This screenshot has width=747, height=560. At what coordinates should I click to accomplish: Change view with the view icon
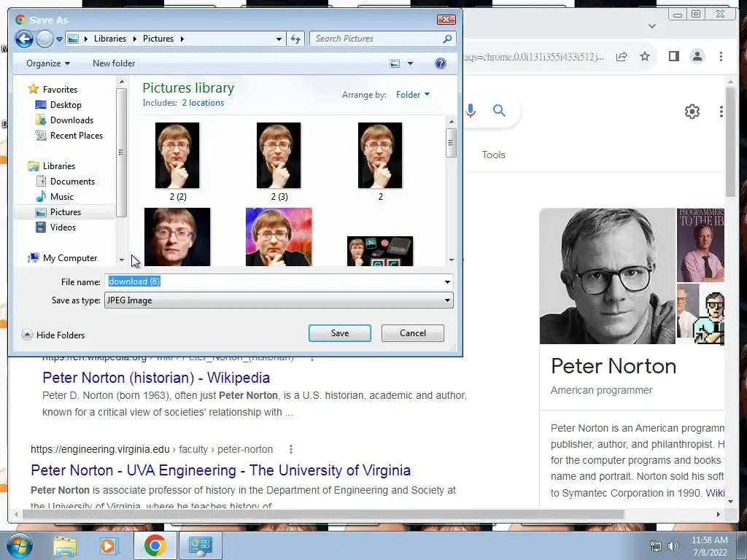395,63
